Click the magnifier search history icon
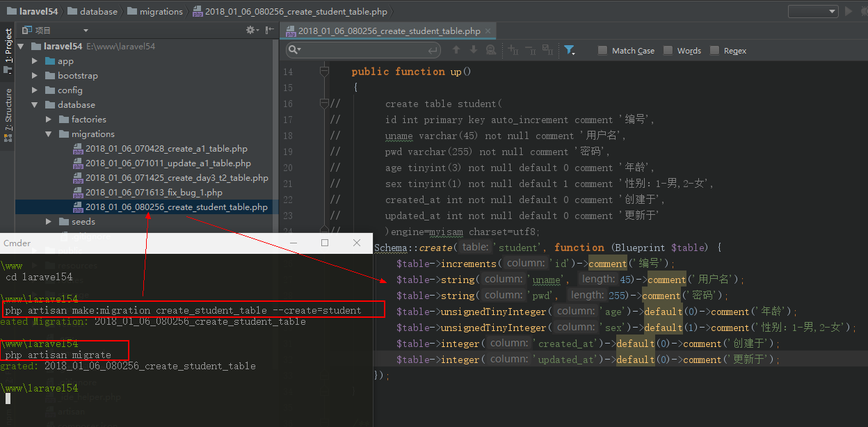868x427 pixels. tap(294, 50)
